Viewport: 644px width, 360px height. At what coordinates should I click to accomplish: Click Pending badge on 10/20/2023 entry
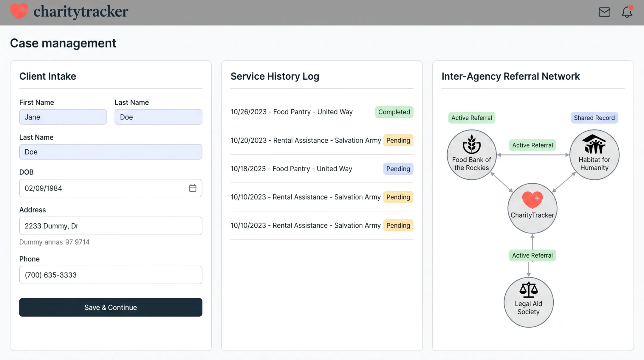(398, 140)
